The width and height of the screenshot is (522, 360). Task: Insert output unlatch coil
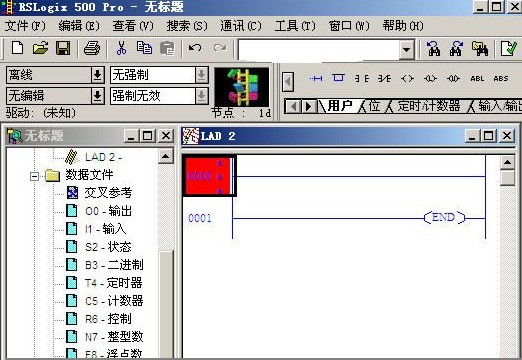coord(453,79)
